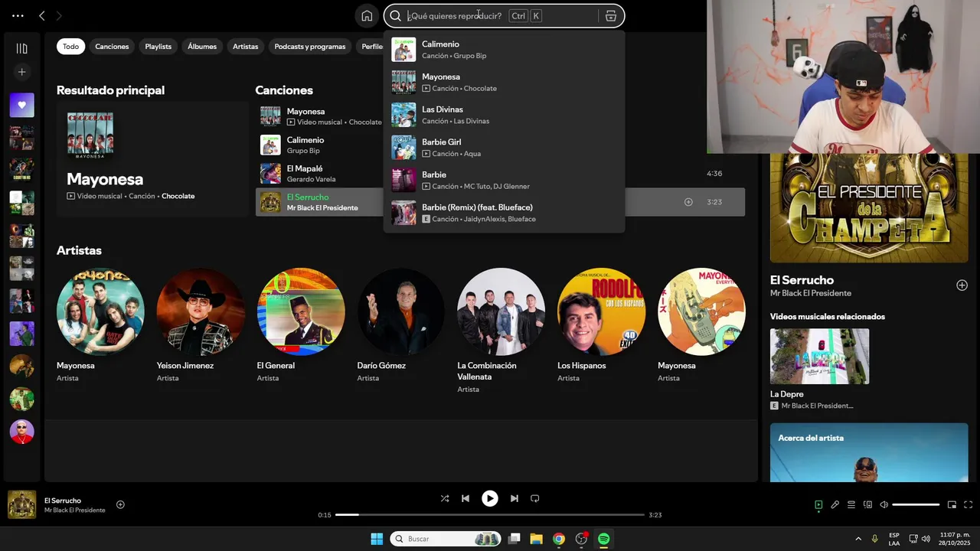980x551 pixels.
Task: Open the Artistas section heading
Action: click(x=79, y=250)
